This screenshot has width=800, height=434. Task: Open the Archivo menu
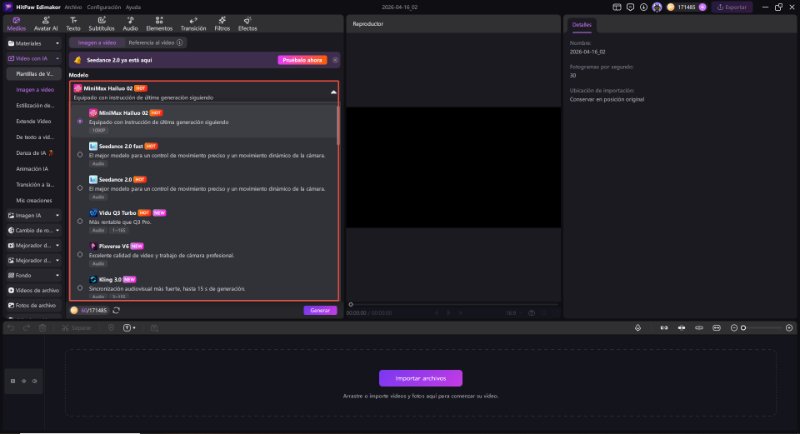(73, 7)
